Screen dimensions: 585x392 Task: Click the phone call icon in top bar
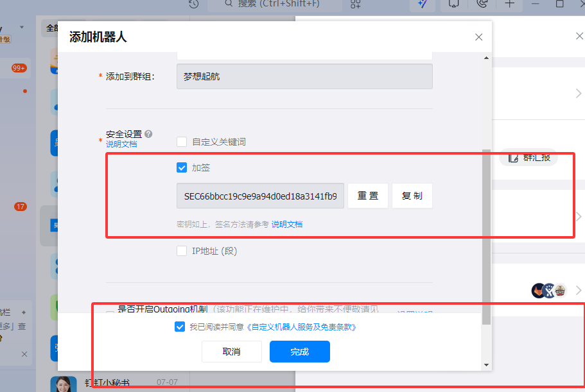coord(482,4)
